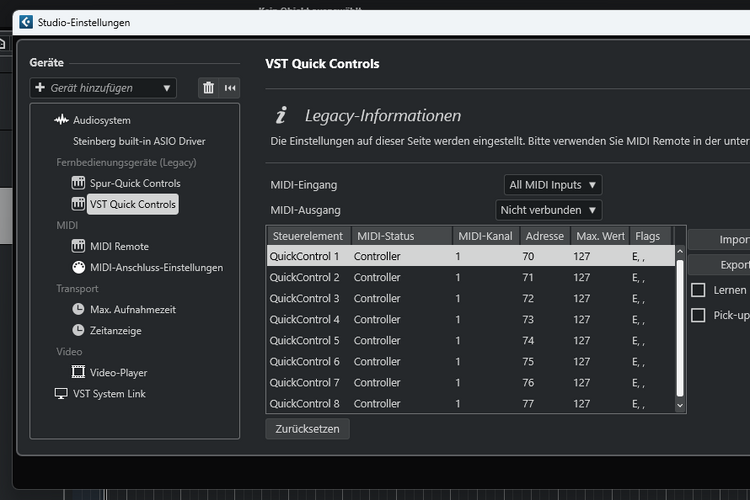Open MIDI-Ausgang Nicht verbunden dropdown
Screen dimensions: 750x500
549,210
